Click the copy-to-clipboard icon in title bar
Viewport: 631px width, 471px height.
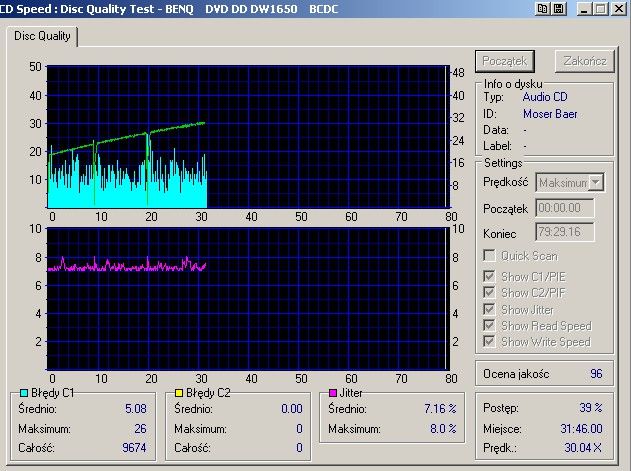[543, 9]
